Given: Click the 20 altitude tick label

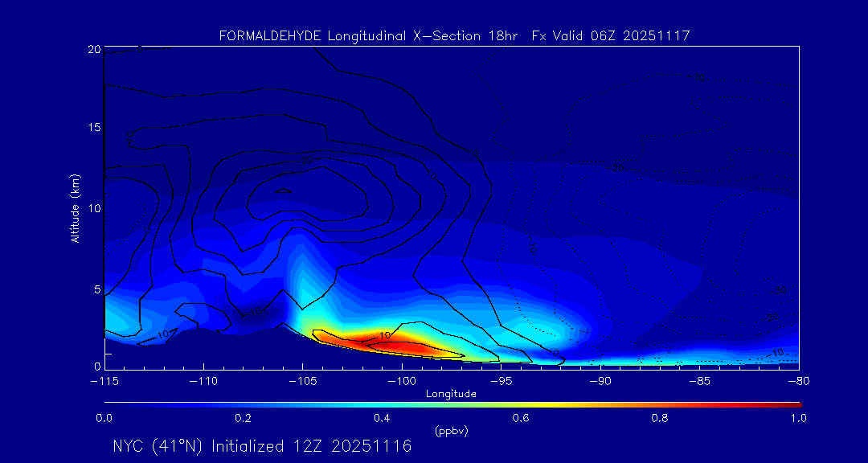Looking at the screenshot, I should [x=93, y=49].
